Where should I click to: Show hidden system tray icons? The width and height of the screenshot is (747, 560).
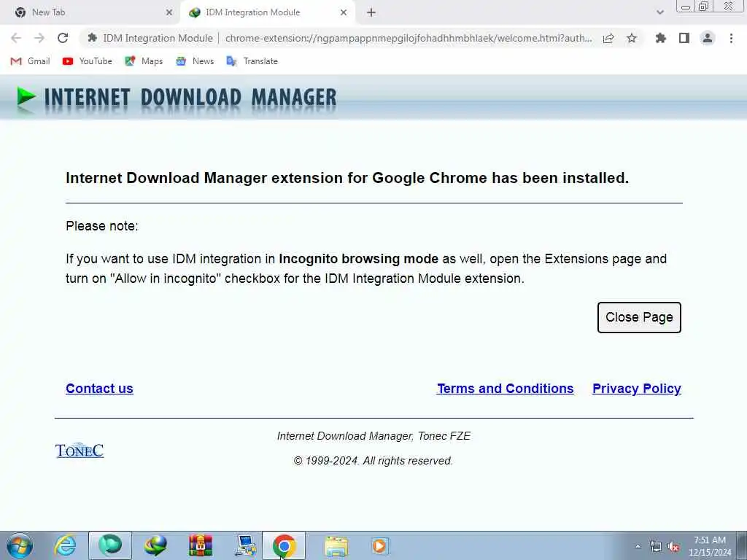[638, 547]
